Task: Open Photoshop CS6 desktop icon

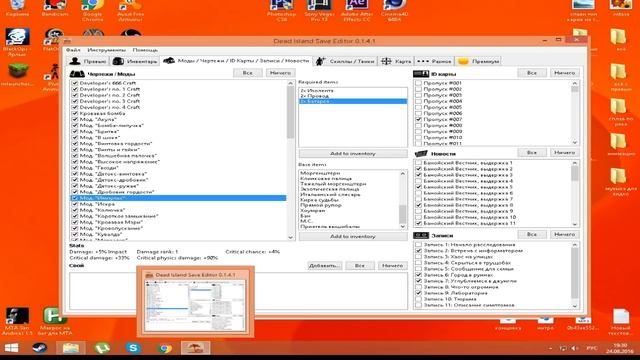Action: [x=281, y=10]
